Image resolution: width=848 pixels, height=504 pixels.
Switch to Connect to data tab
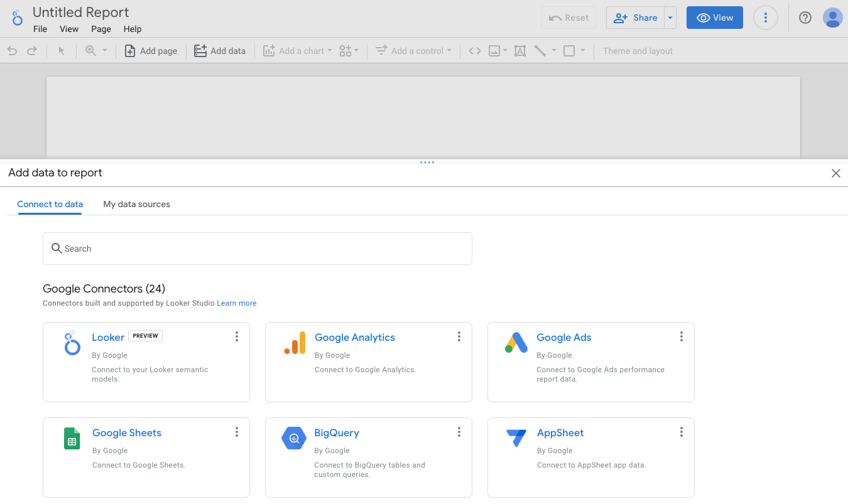(x=50, y=204)
